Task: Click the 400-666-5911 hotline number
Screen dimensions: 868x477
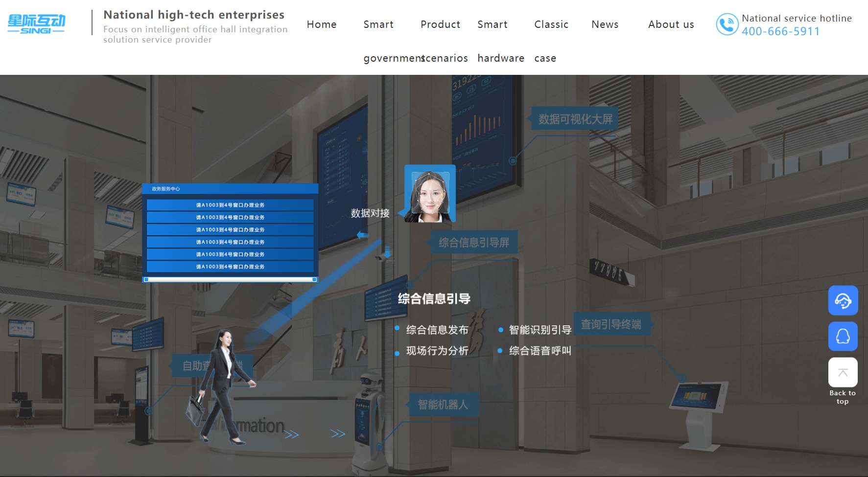Action: 780,31
